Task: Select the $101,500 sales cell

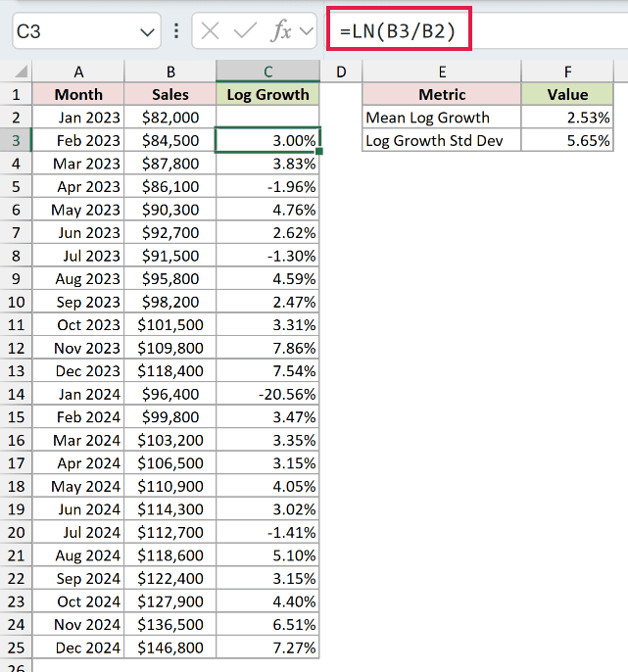Action: point(170,325)
